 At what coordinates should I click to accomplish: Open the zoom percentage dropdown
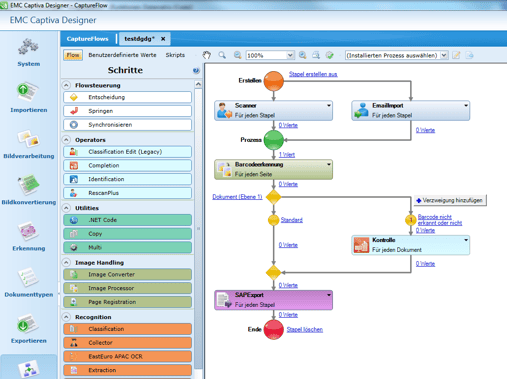pos(290,55)
